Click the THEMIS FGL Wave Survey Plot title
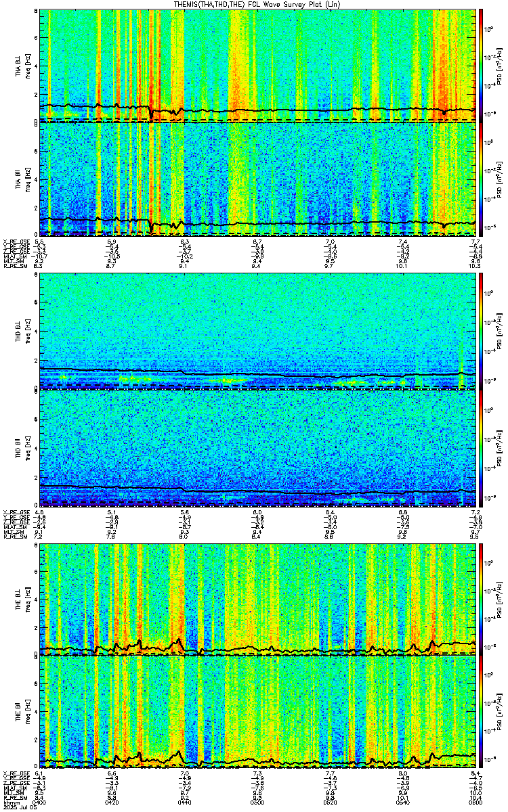508x812 pixels. 255,4
